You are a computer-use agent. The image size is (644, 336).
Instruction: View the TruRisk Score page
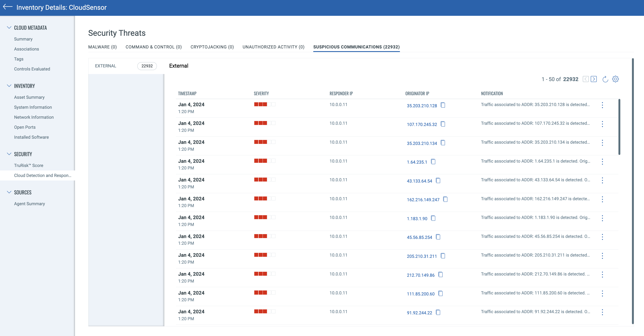(x=28, y=165)
